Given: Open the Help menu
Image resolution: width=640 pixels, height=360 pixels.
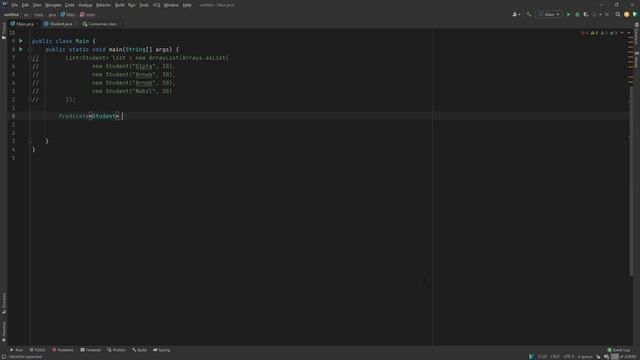Looking at the screenshot, I should 187,5.
